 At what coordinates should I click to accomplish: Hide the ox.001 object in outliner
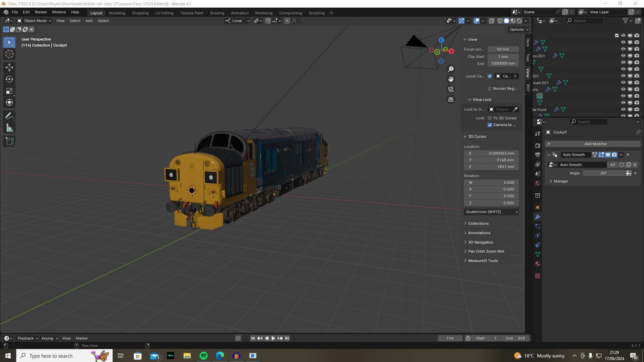[x=623, y=56]
